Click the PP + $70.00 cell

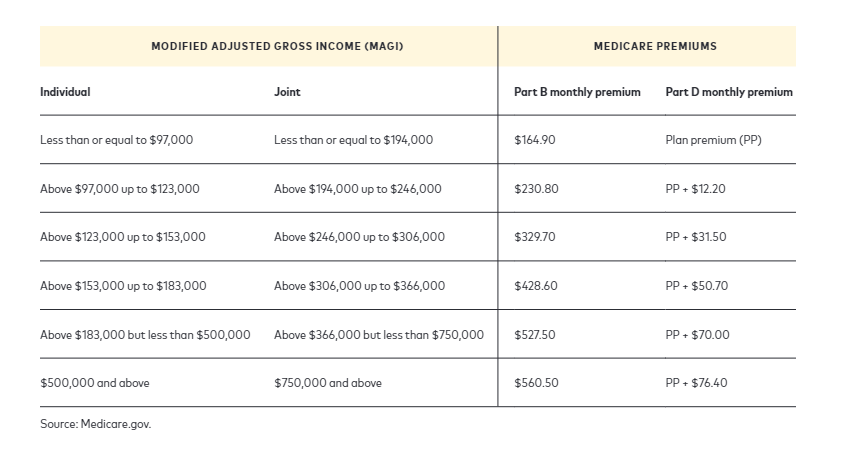(697, 335)
